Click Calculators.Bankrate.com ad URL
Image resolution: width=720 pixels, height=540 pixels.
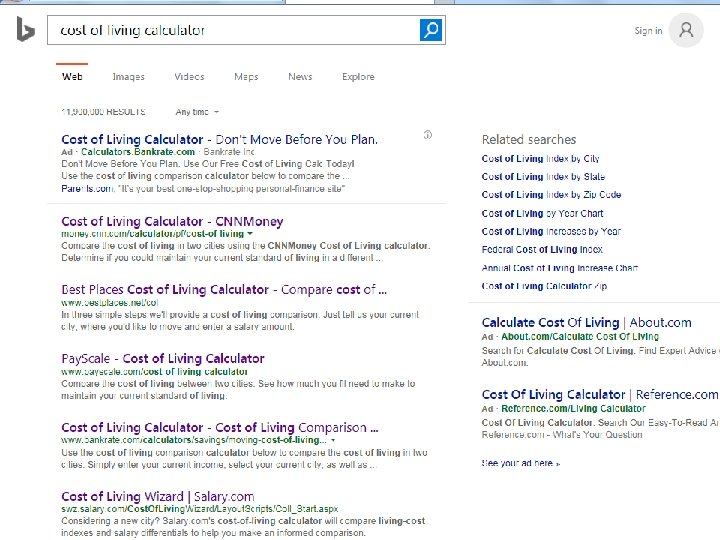pyautogui.click(x=138, y=152)
